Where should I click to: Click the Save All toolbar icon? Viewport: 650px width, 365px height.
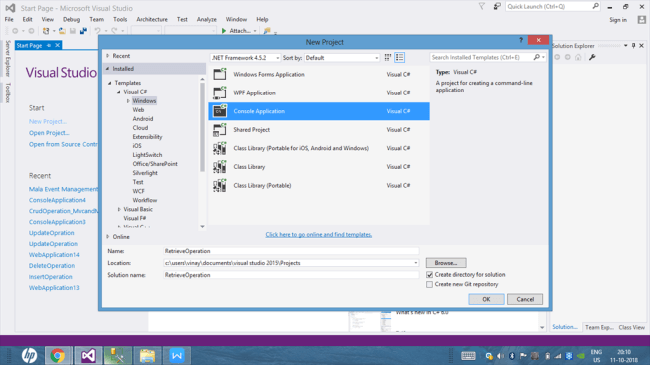point(83,31)
